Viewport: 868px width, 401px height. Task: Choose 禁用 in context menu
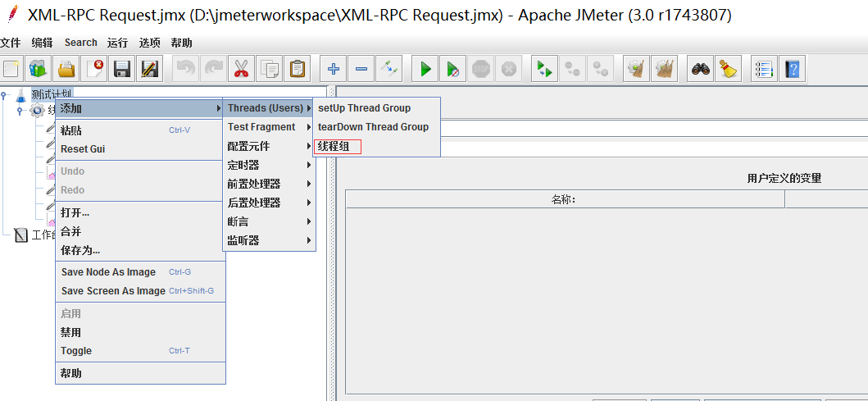(140, 332)
